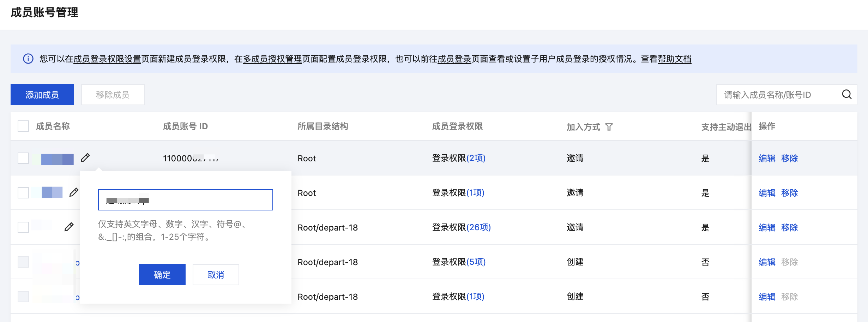Image resolution: width=868 pixels, height=322 pixels.
Task: Click the filter icon beside 加入方式
Action: click(x=609, y=127)
